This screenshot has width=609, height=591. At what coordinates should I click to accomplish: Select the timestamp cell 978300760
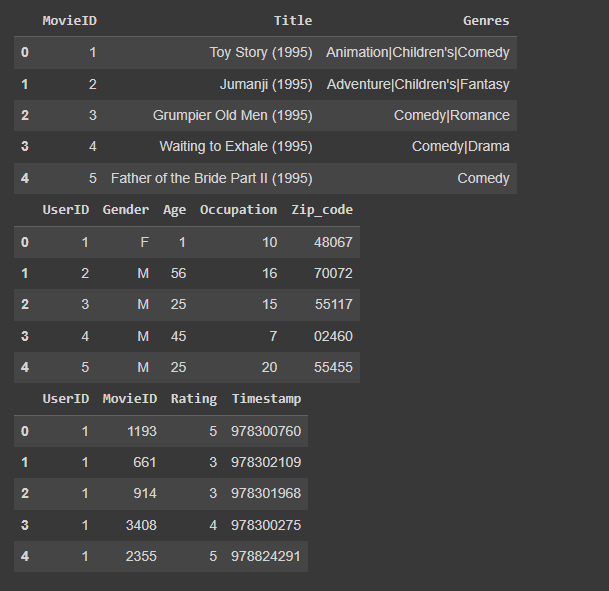point(266,431)
